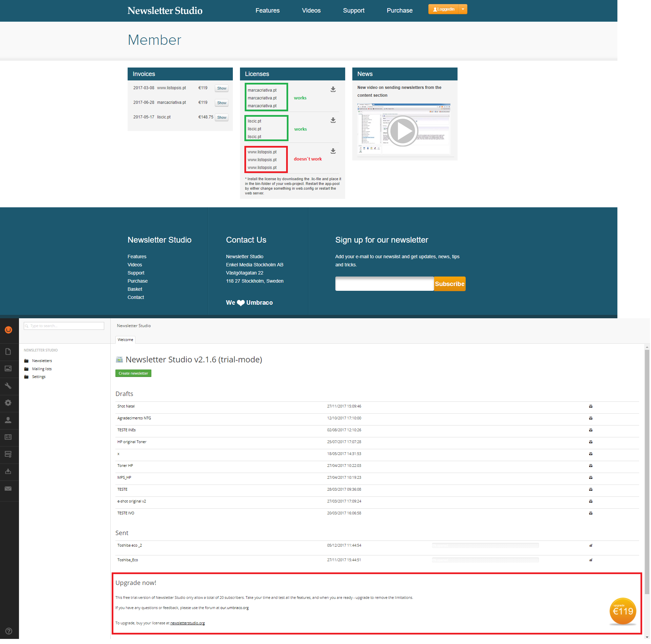Show the 2017-05-17 liscic.pt invoice

tap(222, 118)
